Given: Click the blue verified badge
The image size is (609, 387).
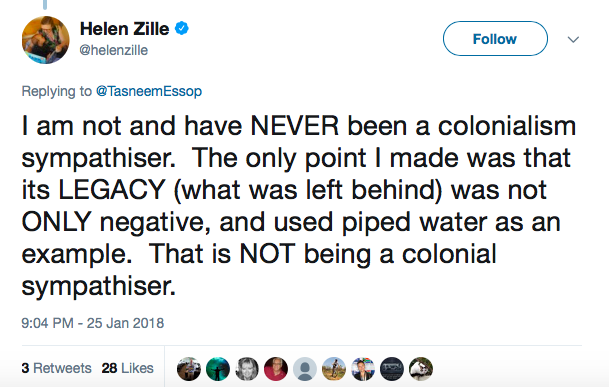Looking at the screenshot, I should click(181, 29).
